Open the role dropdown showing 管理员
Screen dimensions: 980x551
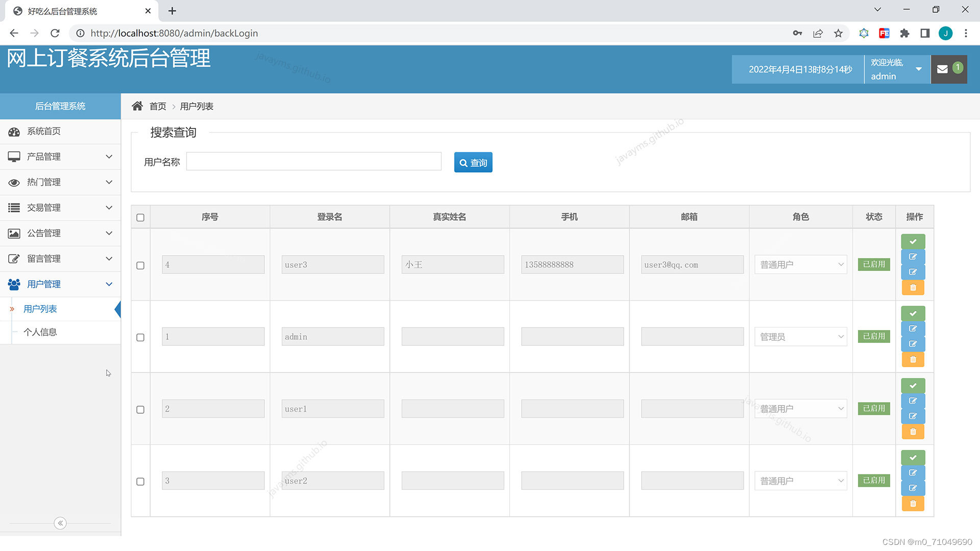pyautogui.click(x=800, y=336)
